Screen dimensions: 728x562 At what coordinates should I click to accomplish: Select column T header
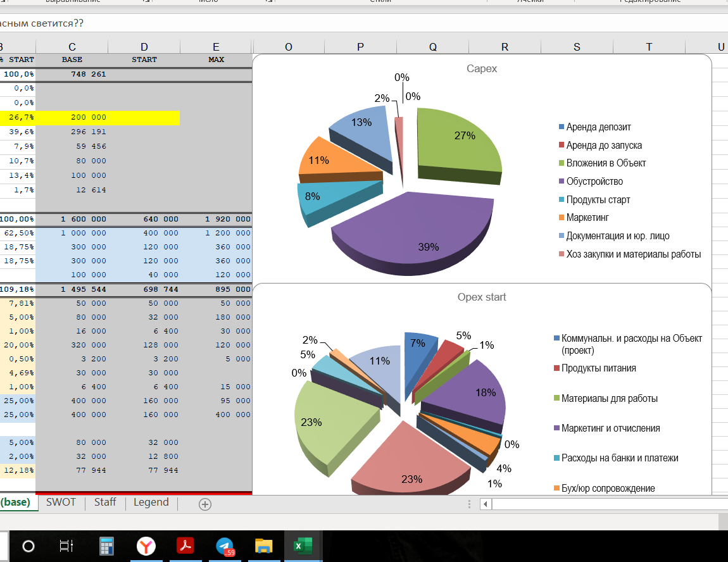[x=649, y=47]
